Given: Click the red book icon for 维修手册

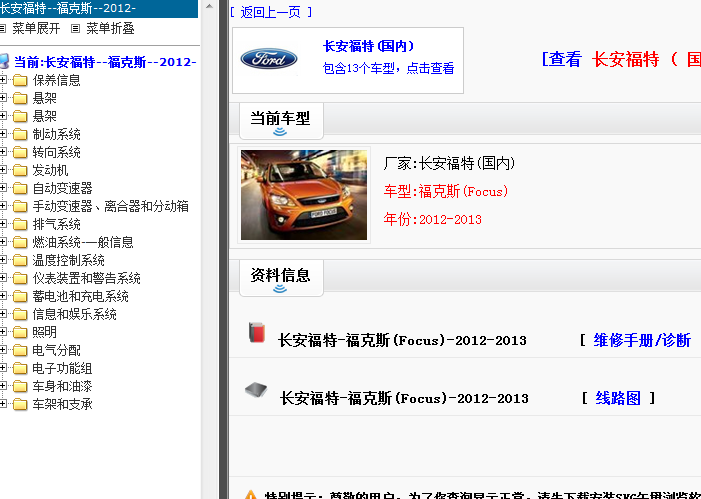Looking at the screenshot, I should pyautogui.click(x=257, y=333).
